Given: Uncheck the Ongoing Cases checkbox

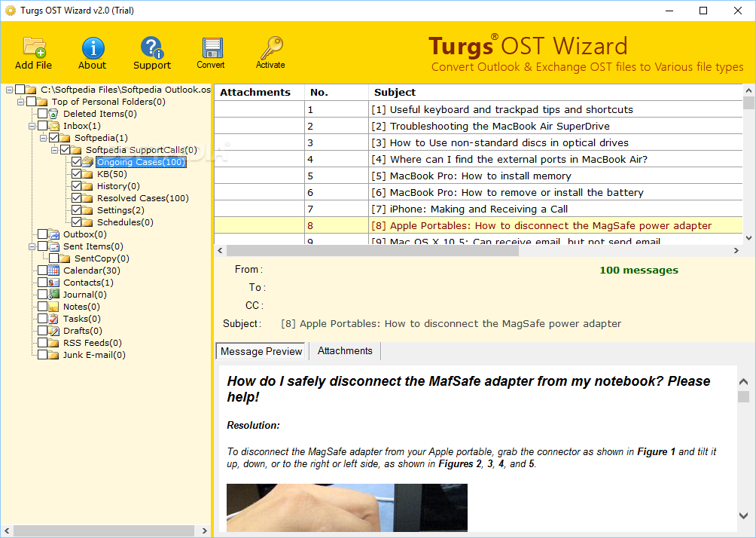Looking at the screenshot, I should tap(76, 162).
